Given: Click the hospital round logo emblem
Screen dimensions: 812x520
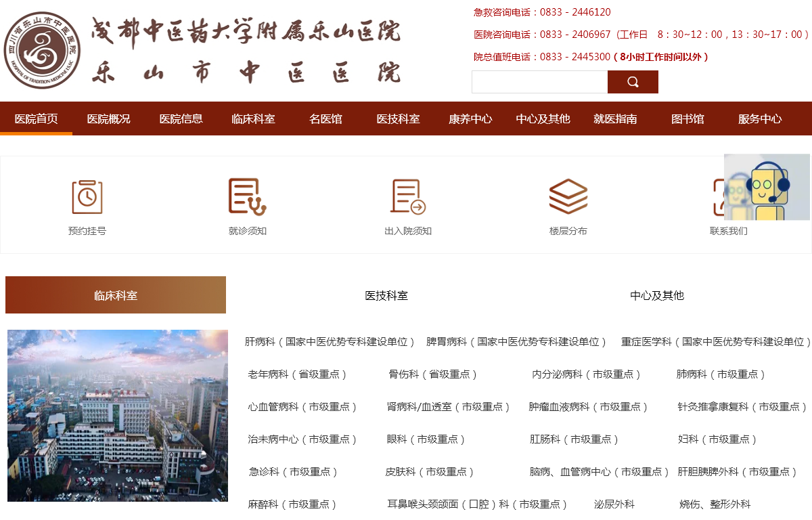Looking at the screenshot, I should [x=42, y=50].
